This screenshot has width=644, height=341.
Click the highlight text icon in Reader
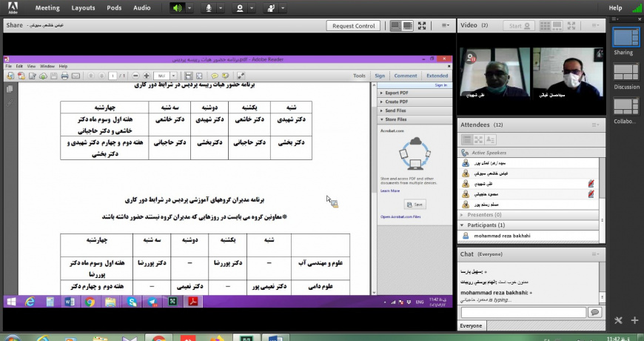[x=225, y=76]
